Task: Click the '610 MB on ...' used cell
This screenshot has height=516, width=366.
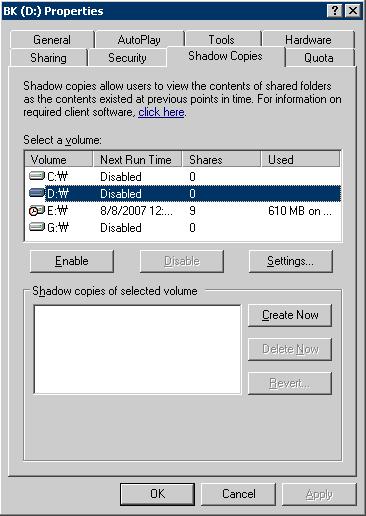Action: [300, 211]
